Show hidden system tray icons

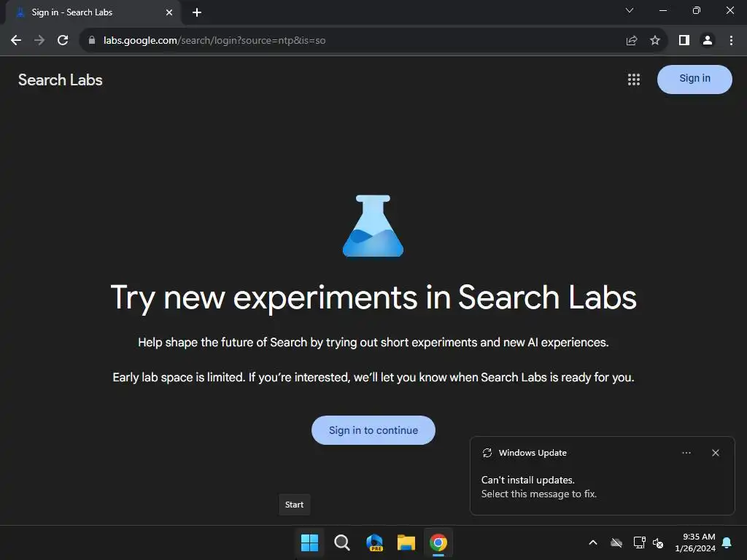(593, 542)
